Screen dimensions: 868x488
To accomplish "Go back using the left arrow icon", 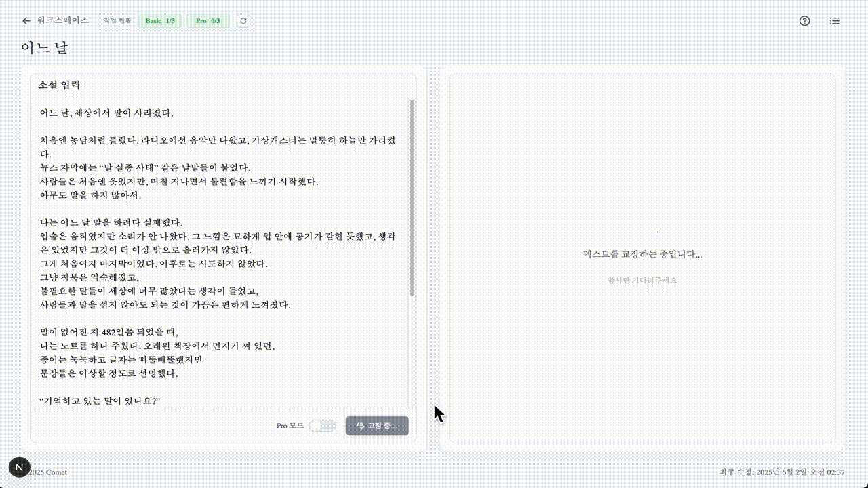I will (x=26, y=21).
